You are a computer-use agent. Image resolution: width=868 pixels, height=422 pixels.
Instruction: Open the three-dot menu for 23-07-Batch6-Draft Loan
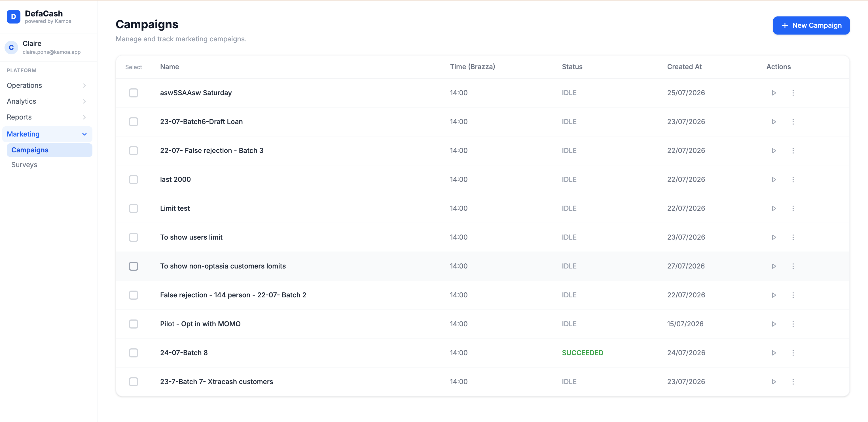point(793,122)
